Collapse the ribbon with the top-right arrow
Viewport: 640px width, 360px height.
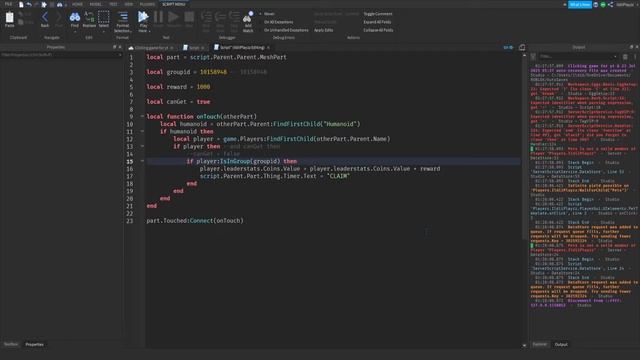[564, 4]
